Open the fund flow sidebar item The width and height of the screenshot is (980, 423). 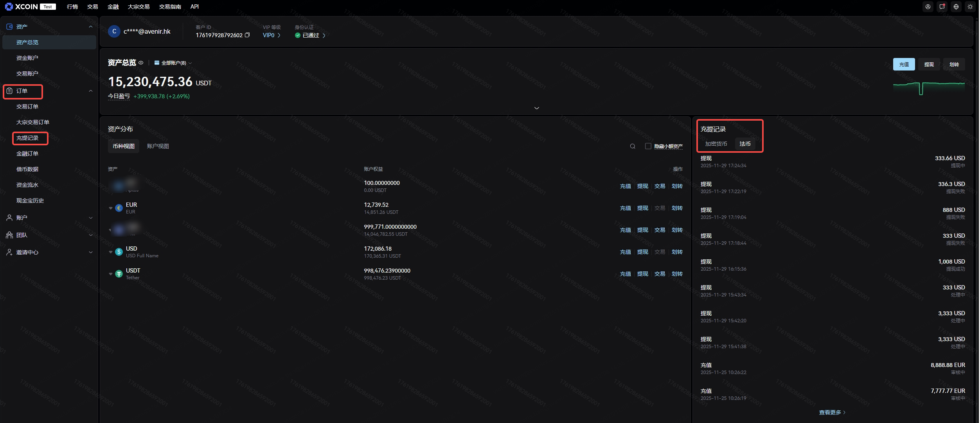[x=27, y=185]
